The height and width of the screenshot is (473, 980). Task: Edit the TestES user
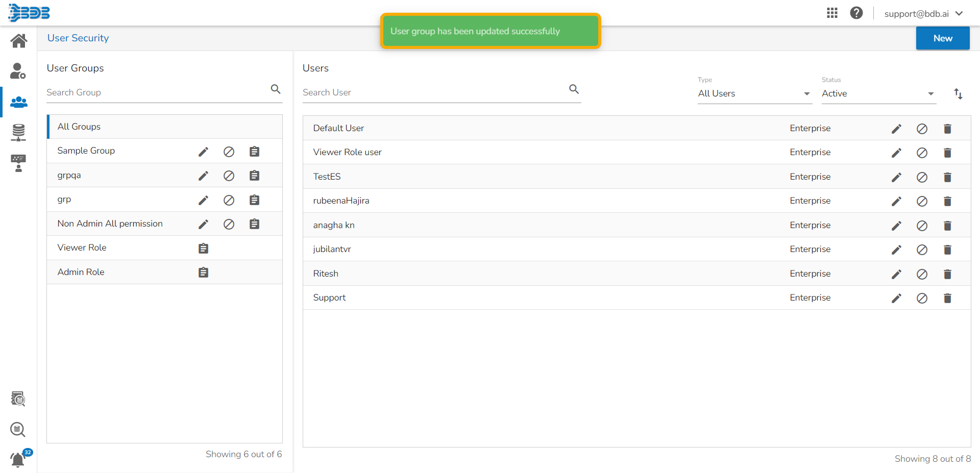click(x=896, y=177)
